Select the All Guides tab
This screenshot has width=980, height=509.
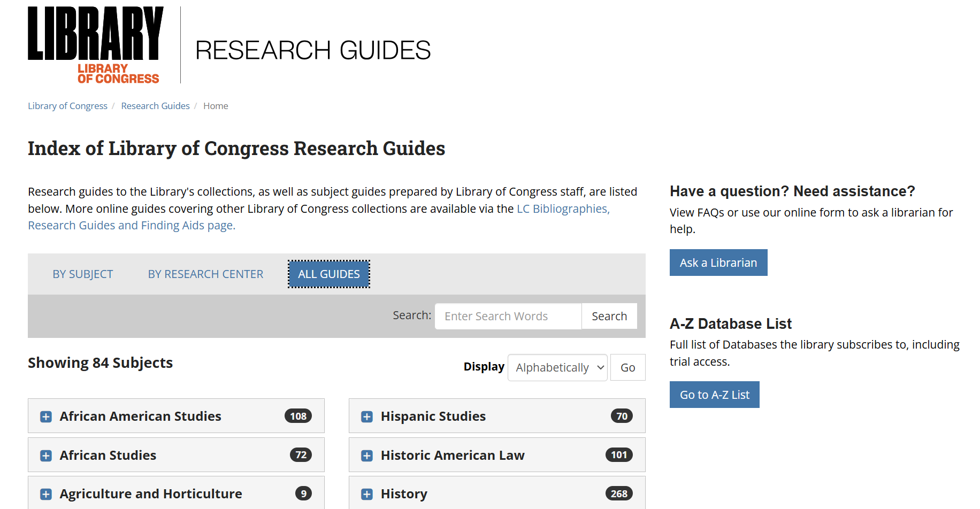[x=328, y=274]
